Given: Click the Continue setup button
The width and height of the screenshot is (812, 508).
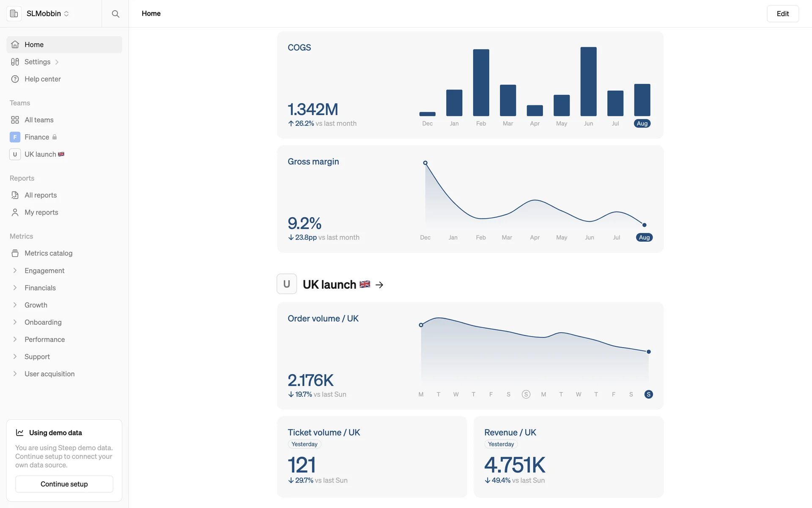Looking at the screenshot, I should pos(64,484).
